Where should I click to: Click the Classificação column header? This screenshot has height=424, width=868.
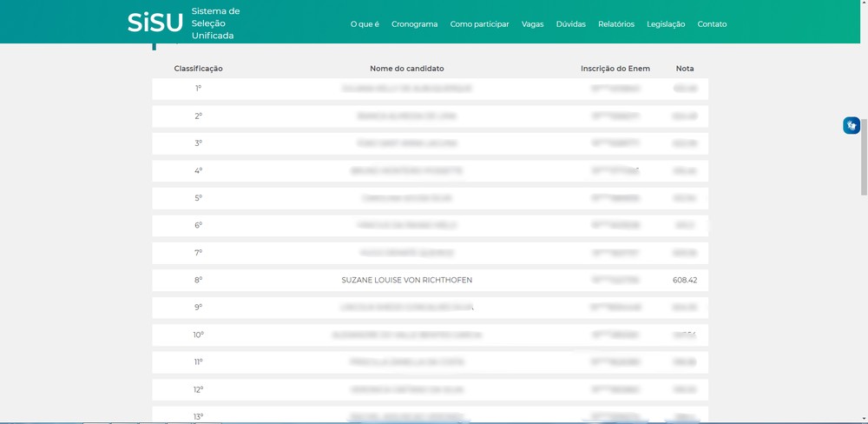coord(198,69)
